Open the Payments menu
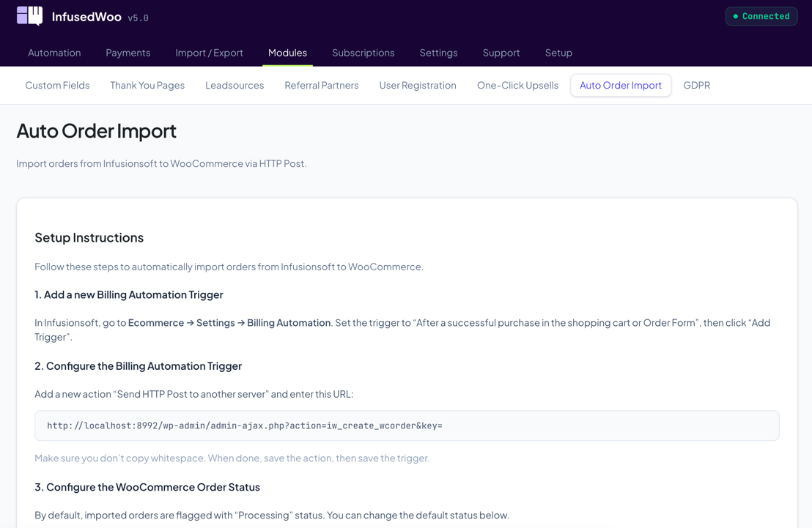The image size is (812, 528). [x=128, y=52]
